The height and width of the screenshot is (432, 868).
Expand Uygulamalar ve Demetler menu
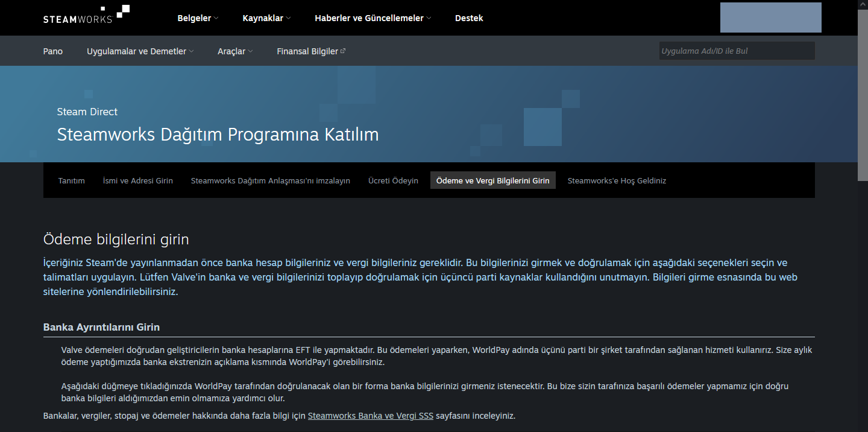click(140, 51)
